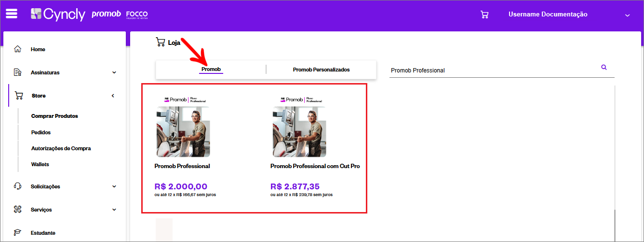Collapse the Store submenu chevron
This screenshot has width=644, height=242.
coord(113,96)
